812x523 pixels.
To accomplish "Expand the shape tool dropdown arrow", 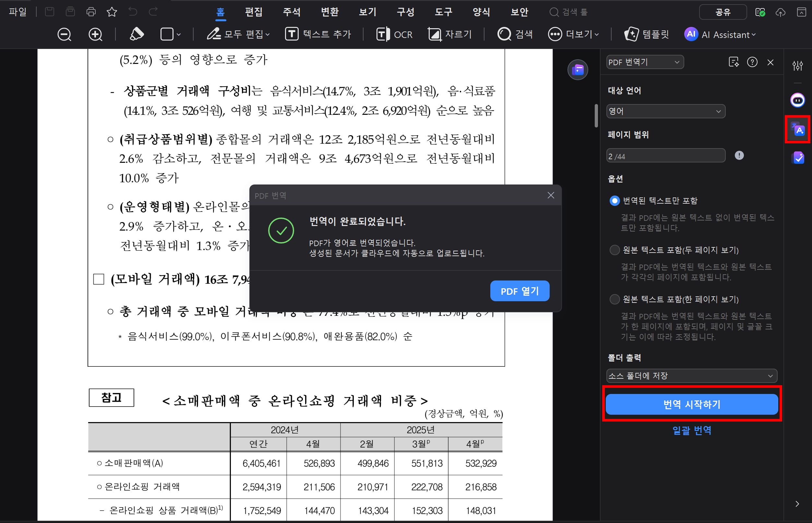I will (x=179, y=34).
